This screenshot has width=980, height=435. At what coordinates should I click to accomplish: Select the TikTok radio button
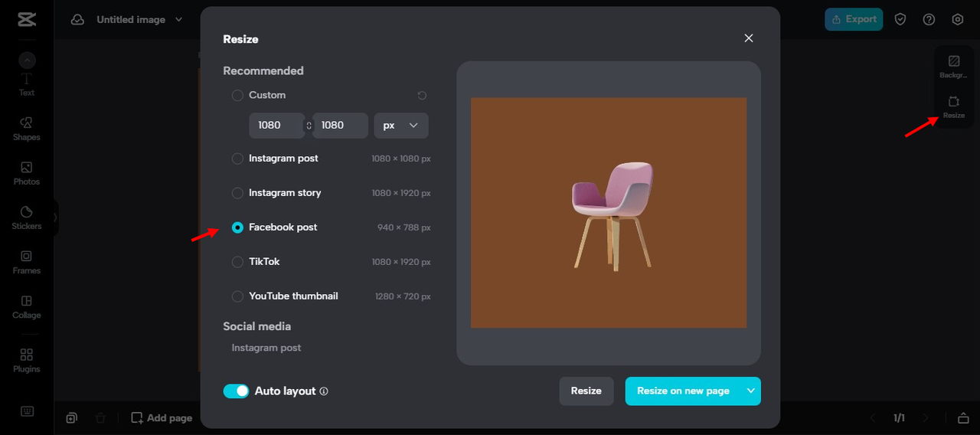[237, 262]
